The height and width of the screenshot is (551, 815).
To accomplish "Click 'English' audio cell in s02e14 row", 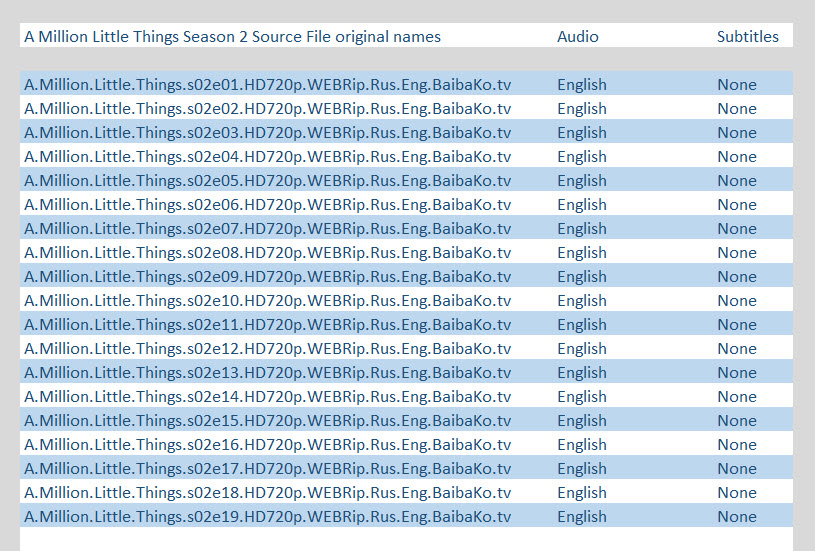I will pyautogui.click(x=582, y=396).
